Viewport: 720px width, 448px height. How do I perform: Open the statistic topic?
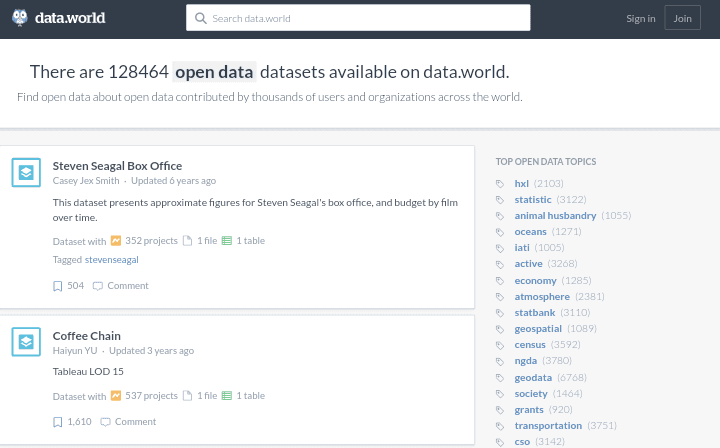point(533,200)
